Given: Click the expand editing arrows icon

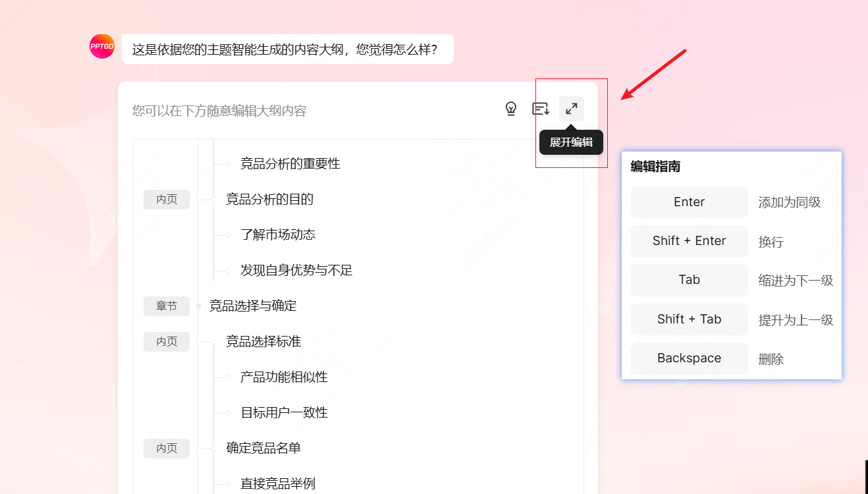Looking at the screenshot, I should [x=572, y=109].
